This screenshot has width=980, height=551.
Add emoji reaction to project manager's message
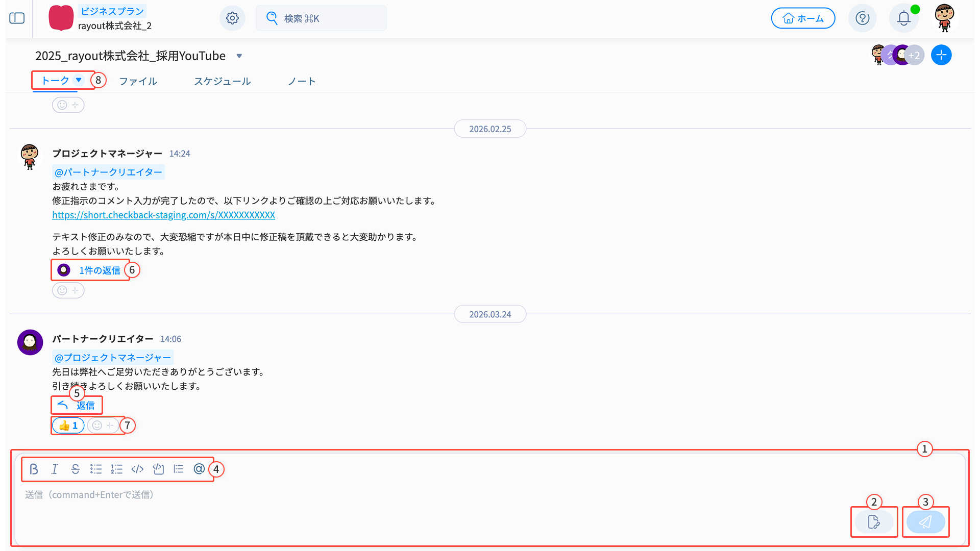pyautogui.click(x=68, y=290)
